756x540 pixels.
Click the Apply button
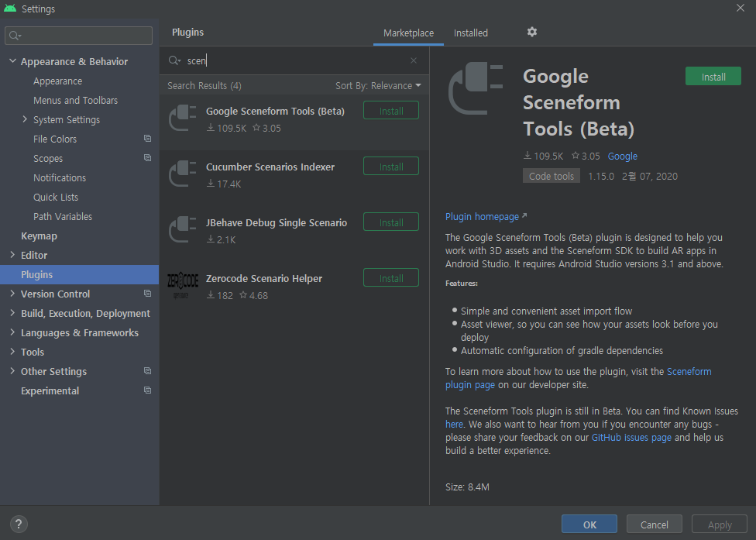(720, 524)
